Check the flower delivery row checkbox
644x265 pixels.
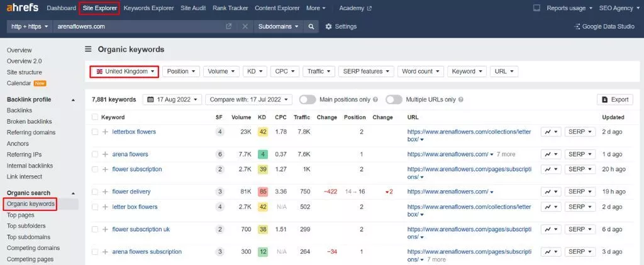coord(95,192)
